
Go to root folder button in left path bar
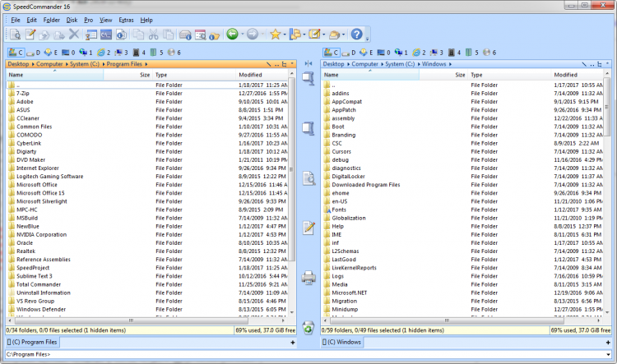coord(269,64)
